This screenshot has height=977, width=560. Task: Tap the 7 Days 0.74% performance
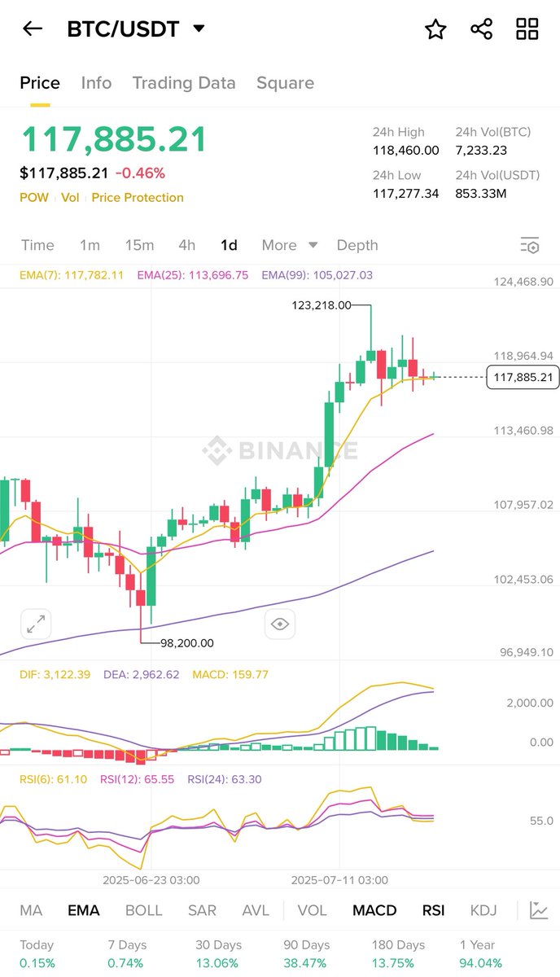(x=126, y=954)
